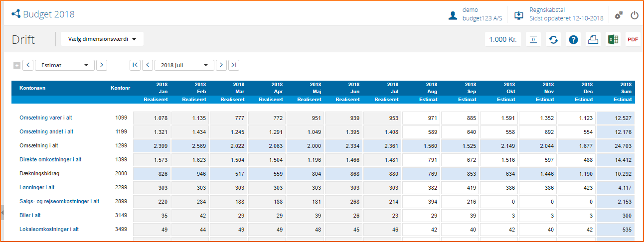644x242 pixels.
Task: Open the Estimat version dropdown
Action: [x=64, y=65]
